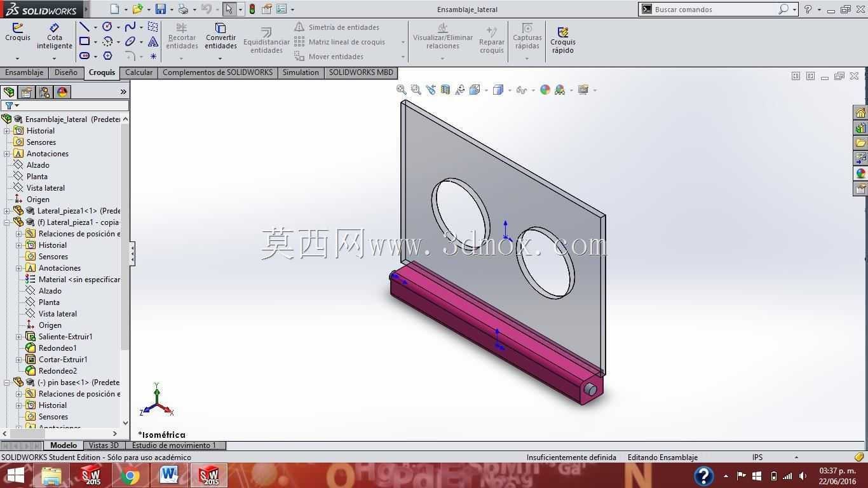
Task: Open Google Chrome from the taskbar
Action: tap(130, 476)
